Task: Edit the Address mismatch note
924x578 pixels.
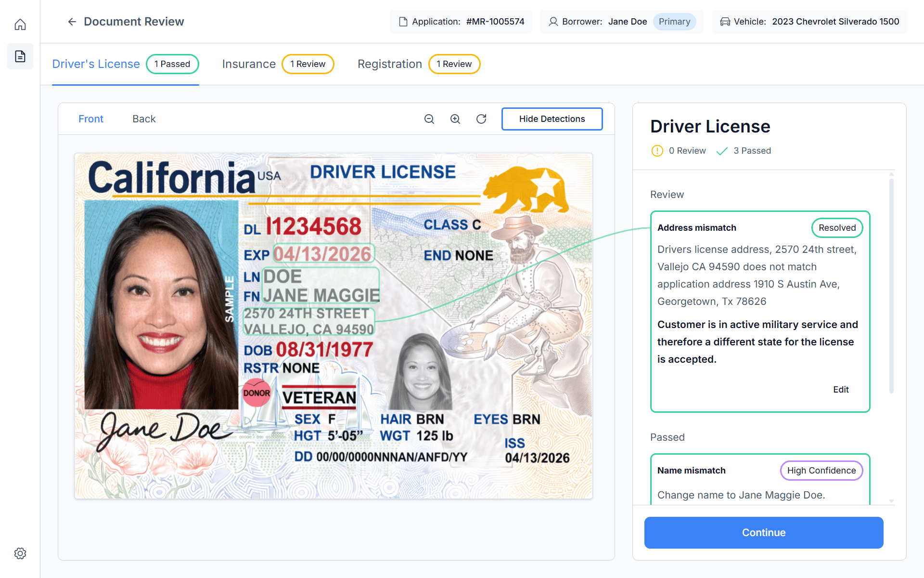Action: pyautogui.click(x=841, y=390)
